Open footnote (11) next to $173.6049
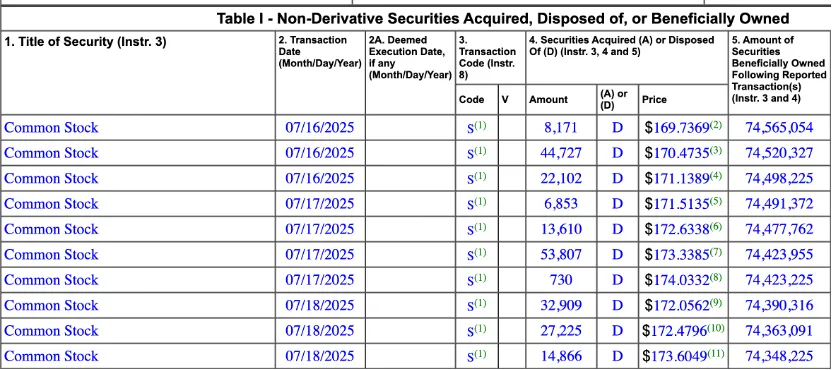This screenshot has width=832, height=370. point(716,354)
